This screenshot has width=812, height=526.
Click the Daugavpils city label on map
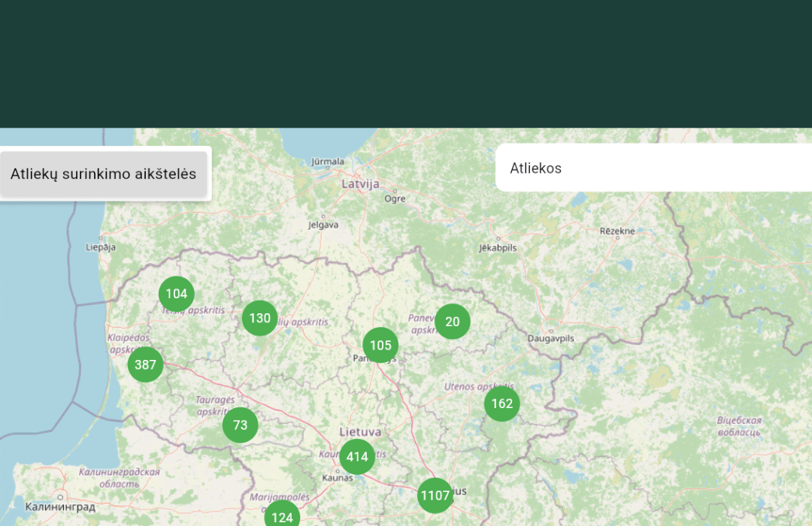pos(550,339)
